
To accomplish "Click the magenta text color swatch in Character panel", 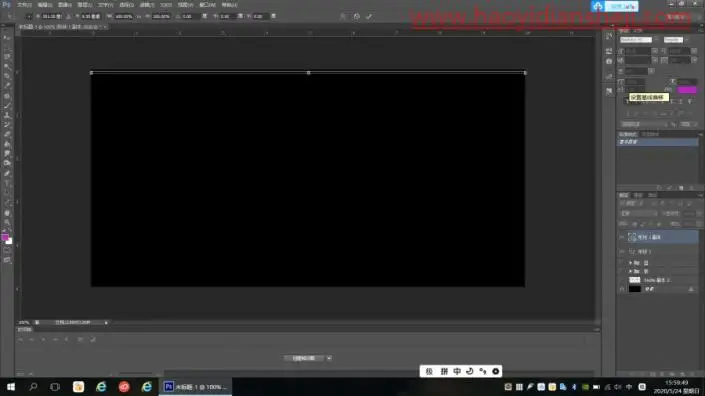I will pos(687,90).
